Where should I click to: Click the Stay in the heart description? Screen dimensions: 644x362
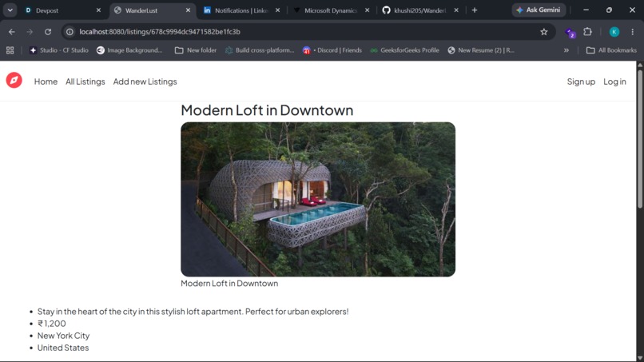point(193,312)
